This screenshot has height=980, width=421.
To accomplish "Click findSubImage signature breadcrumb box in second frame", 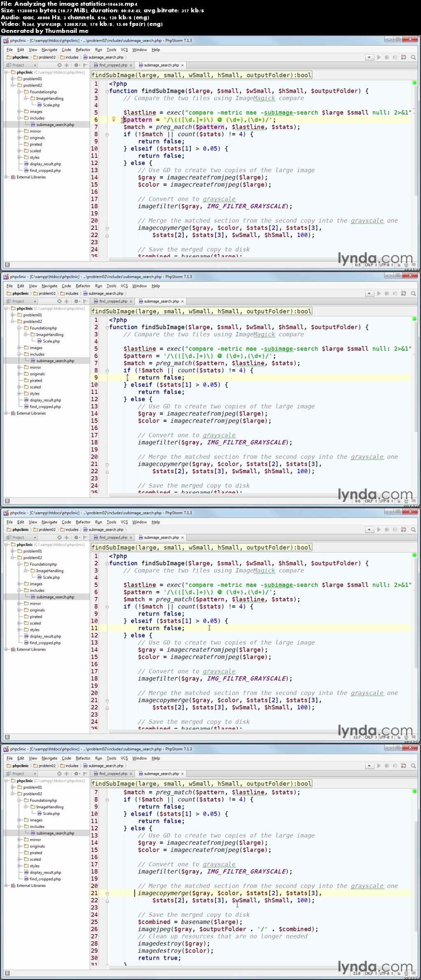I will point(201,311).
